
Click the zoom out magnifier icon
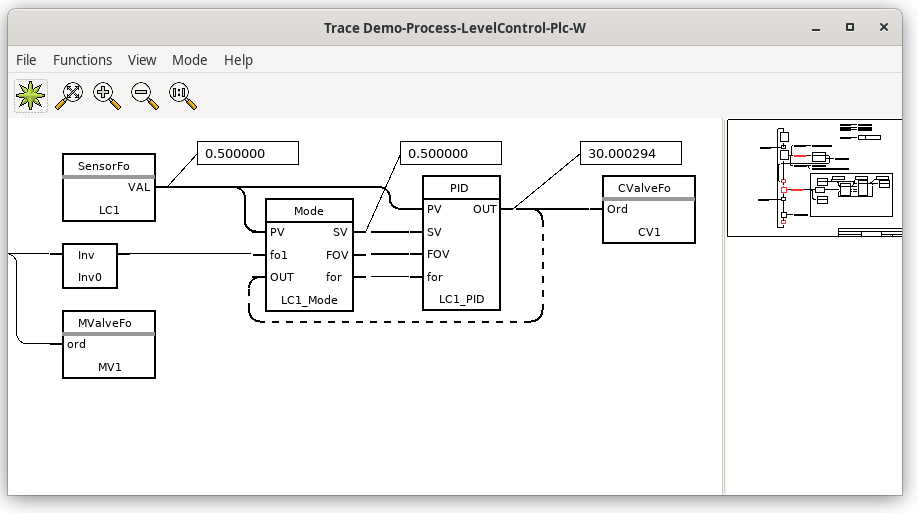(x=145, y=96)
